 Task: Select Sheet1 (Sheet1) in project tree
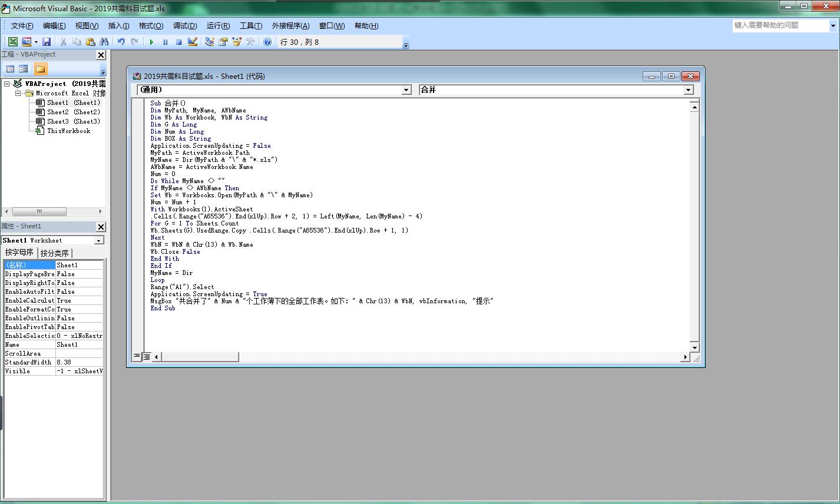pyautogui.click(x=74, y=102)
